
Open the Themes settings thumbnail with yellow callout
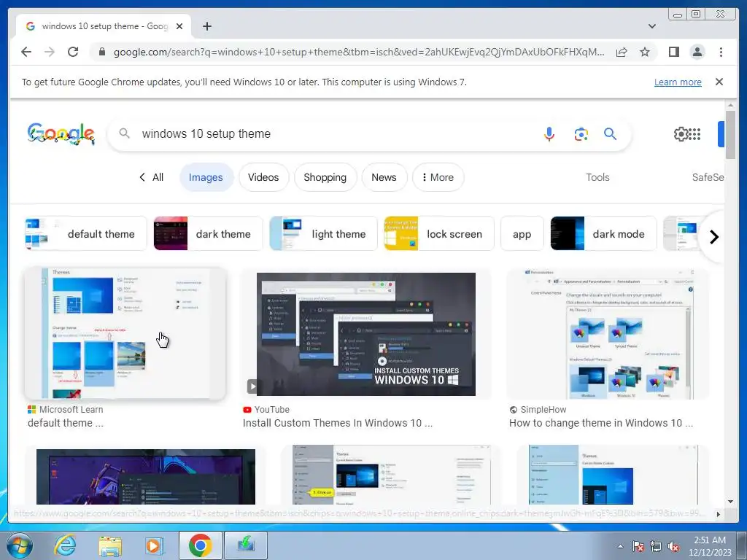(x=392, y=475)
